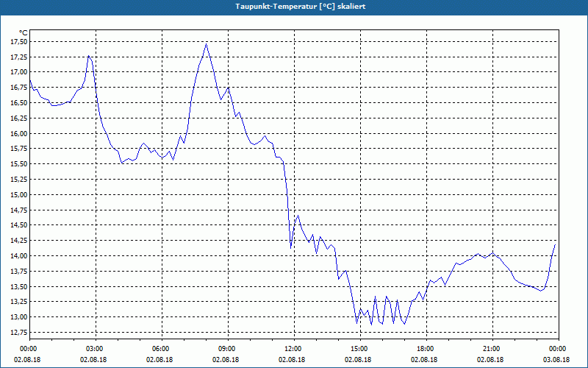This screenshot has width=588, height=368.
Task: Click the 13,00 y-axis label
Action: click(x=18, y=317)
